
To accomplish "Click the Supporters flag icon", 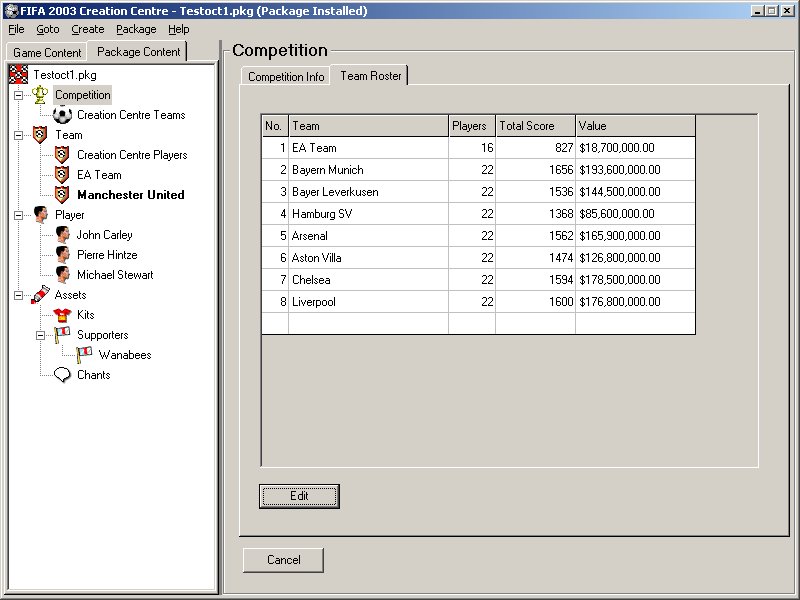I will pos(62,335).
